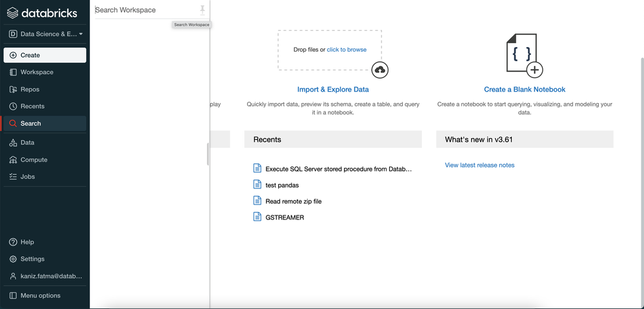Click the Repos icon in sidebar

[13, 90]
